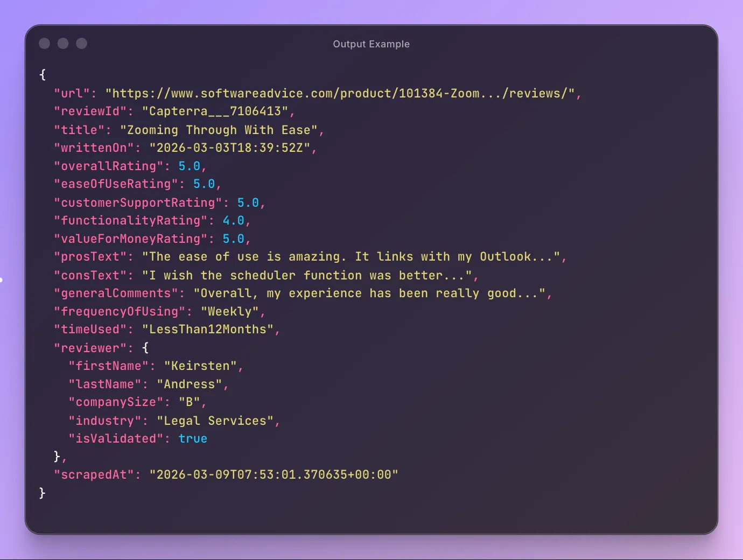Click the Output Example title bar text
Screen dimensions: 743x560
371,44
